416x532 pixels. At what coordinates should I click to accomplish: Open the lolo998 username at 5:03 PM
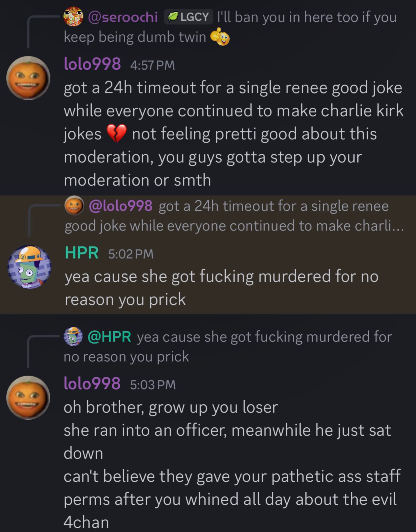(92, 383)
